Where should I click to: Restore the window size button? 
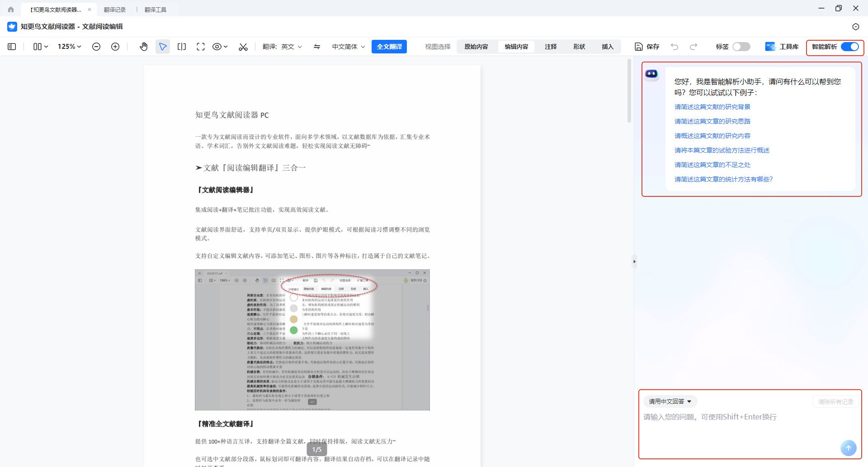tap(839, 8)
